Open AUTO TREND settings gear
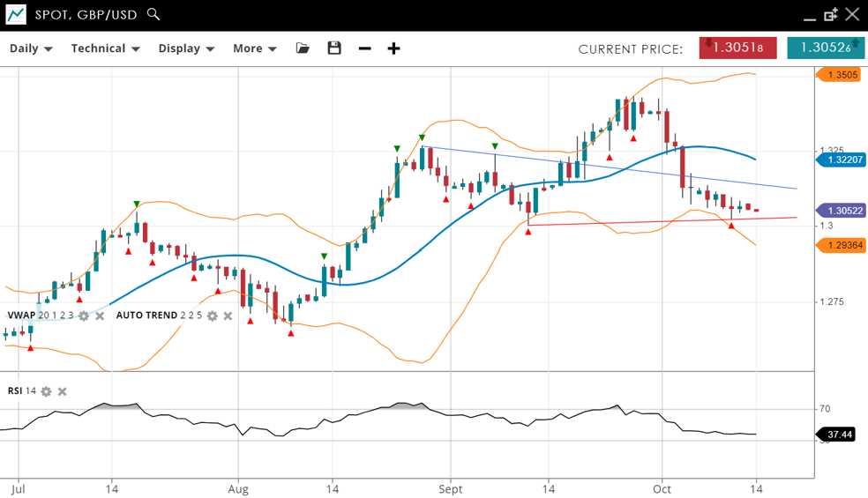The height and width of the screenshot is (498, 868). click(x=212, y=316)
